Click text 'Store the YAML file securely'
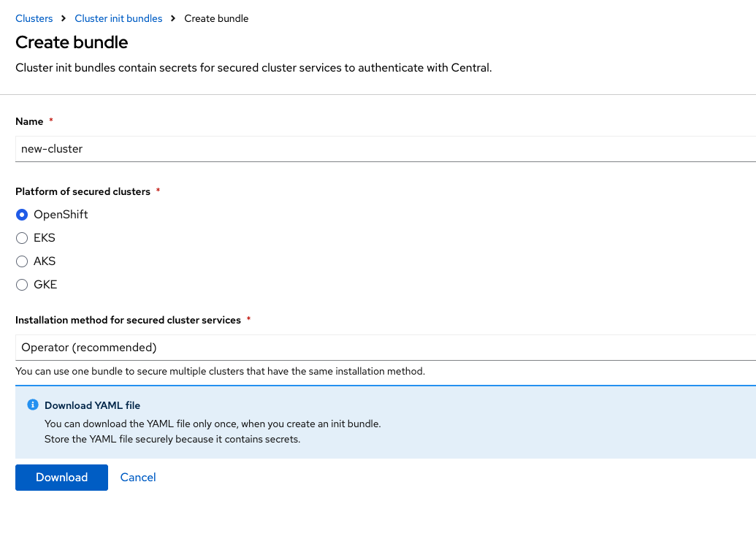The width and height of the screenshot is (756, 536). tap(172, 439)
